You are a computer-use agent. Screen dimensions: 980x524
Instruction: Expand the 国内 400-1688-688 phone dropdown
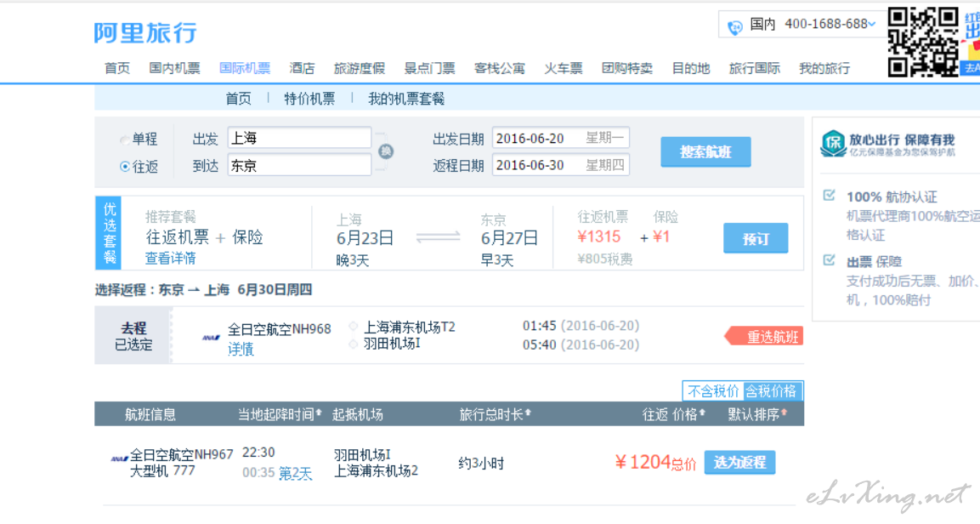(x=872, y=24)
